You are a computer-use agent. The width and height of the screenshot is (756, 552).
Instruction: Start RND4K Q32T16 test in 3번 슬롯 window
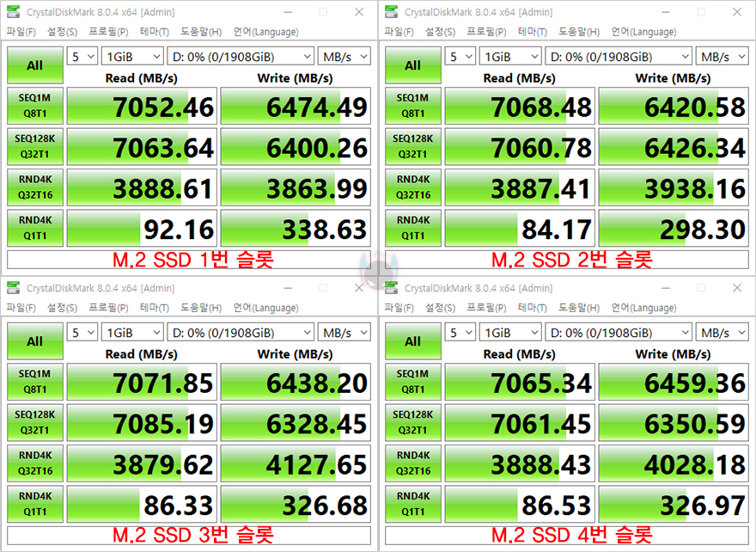click(34, 463)
